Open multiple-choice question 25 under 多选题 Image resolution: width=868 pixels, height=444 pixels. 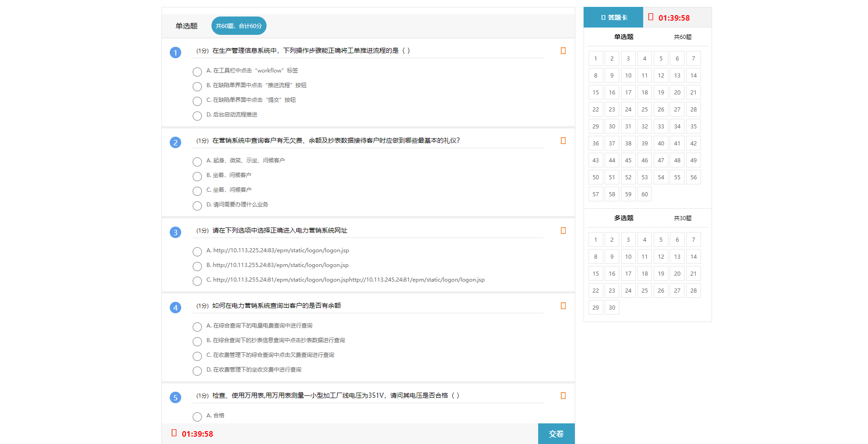tap(645, 290)
